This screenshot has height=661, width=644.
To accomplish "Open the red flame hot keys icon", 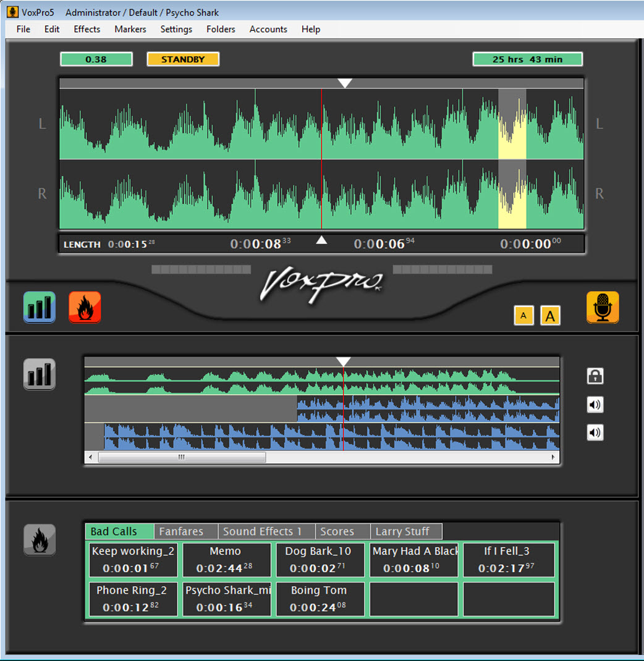I will point(85,308).
